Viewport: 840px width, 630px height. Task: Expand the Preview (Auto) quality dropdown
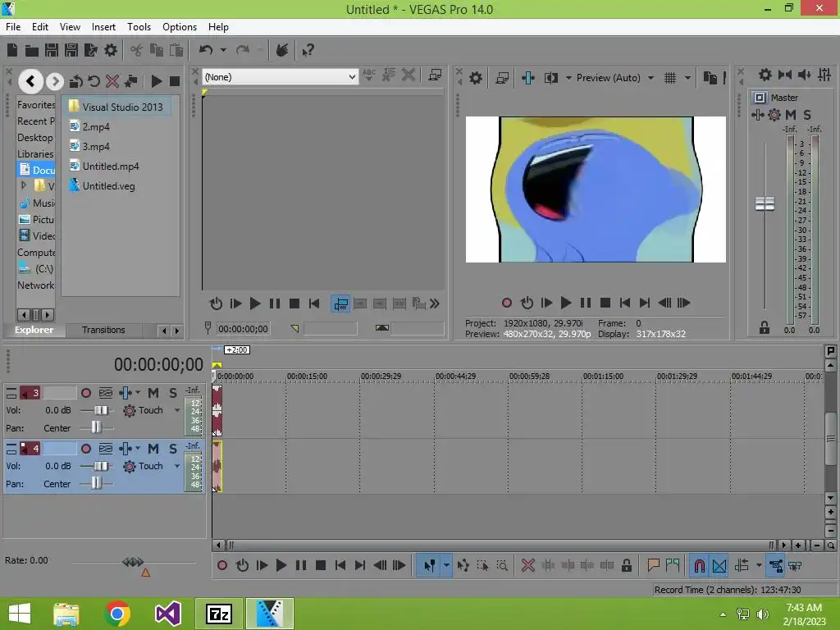click(651, 78)
